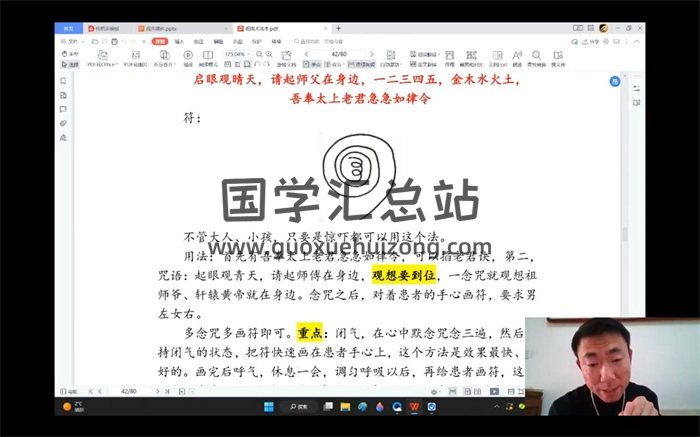The image size is (700, 437).
Task: Activate the select cursor tool
Action: pos(69,64)
